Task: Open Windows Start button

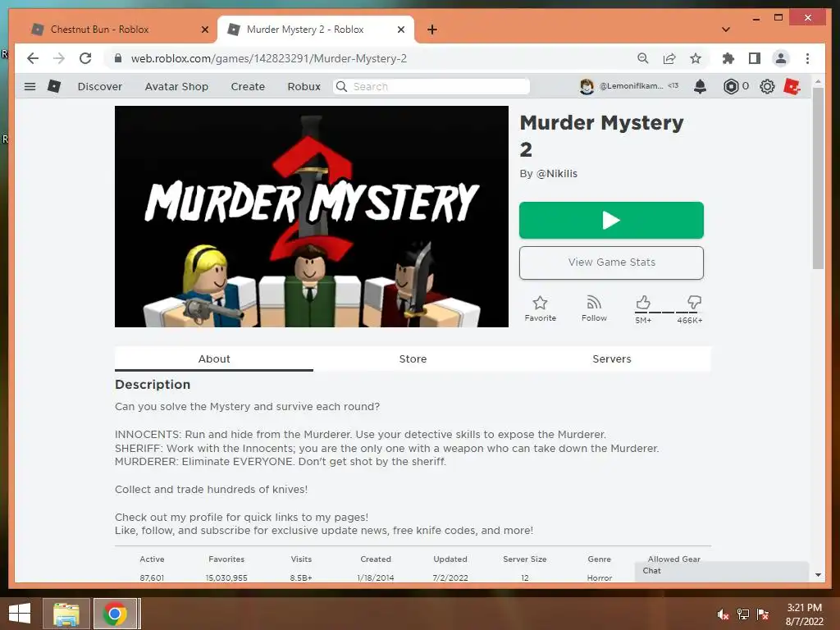Action: click(x=20, y=614)
